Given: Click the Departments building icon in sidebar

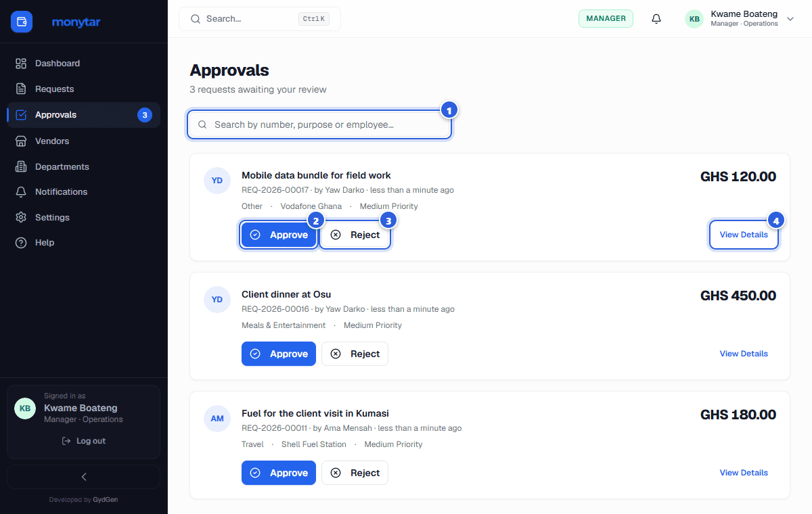Looking at the screenshot, I should click(21, 167).
